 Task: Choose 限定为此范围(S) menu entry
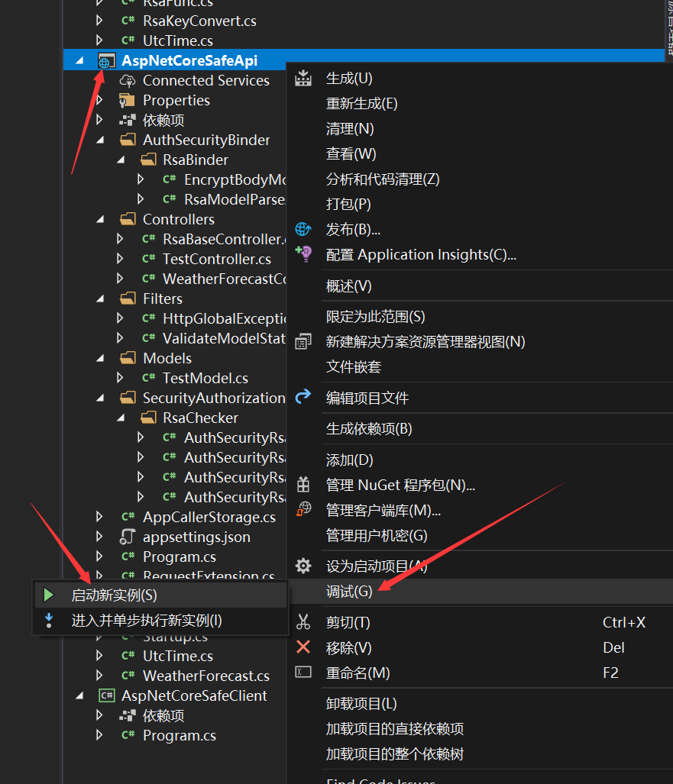[x=375, y=317]
